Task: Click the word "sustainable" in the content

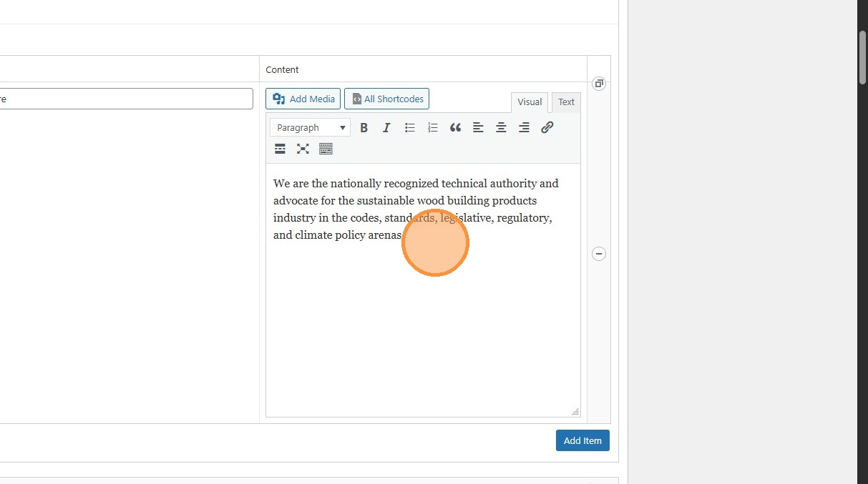Action: click(x=386, y=201)
